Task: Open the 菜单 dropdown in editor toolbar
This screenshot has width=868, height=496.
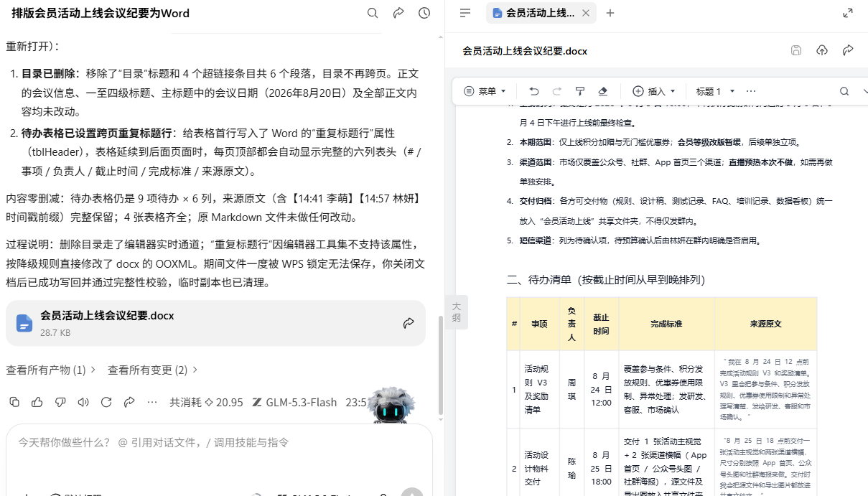Action: 485,91
